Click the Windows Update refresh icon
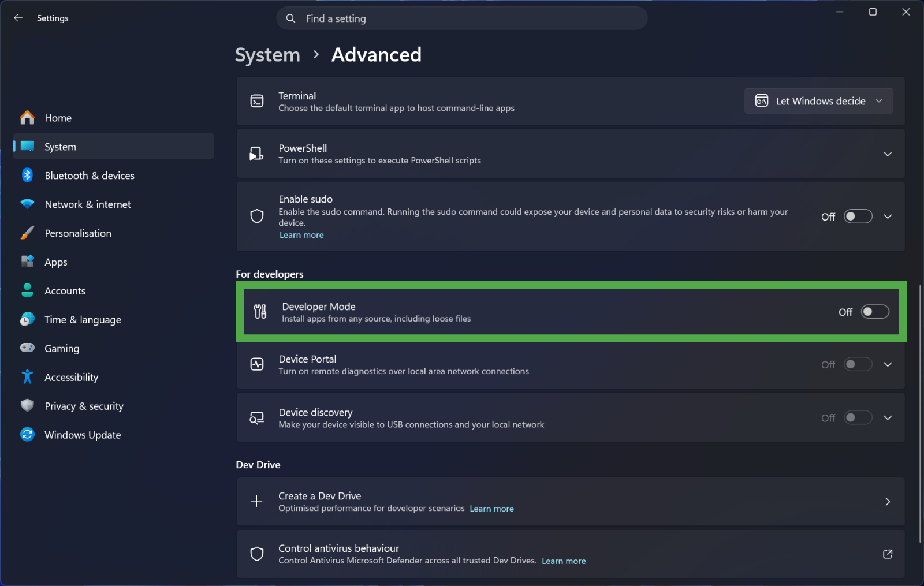 27,434
